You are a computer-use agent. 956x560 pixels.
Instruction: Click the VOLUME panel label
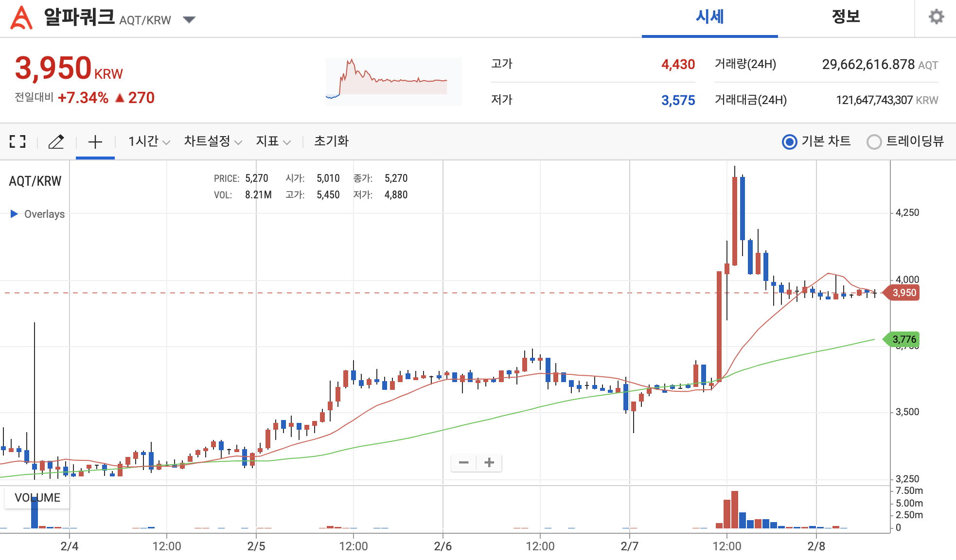37,498
